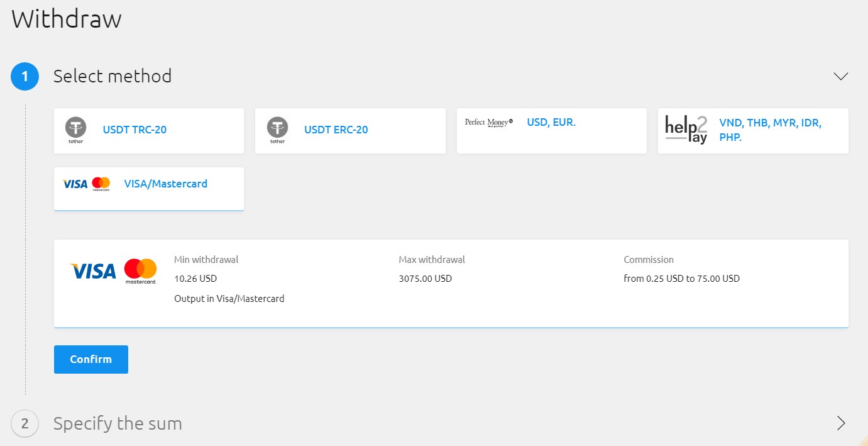Click the Withdraw page title
Screen dimensions: 868x446
(67, 19)
